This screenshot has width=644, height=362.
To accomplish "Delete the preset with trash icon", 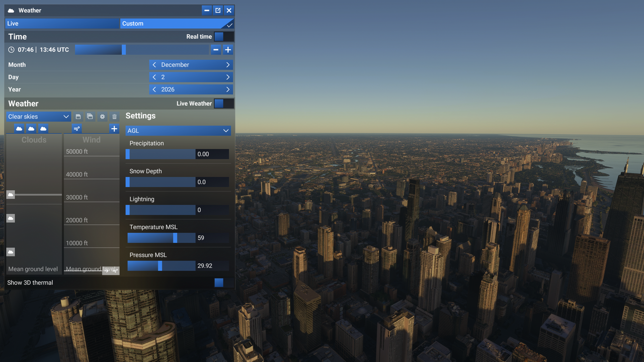I will pos(114,117).
